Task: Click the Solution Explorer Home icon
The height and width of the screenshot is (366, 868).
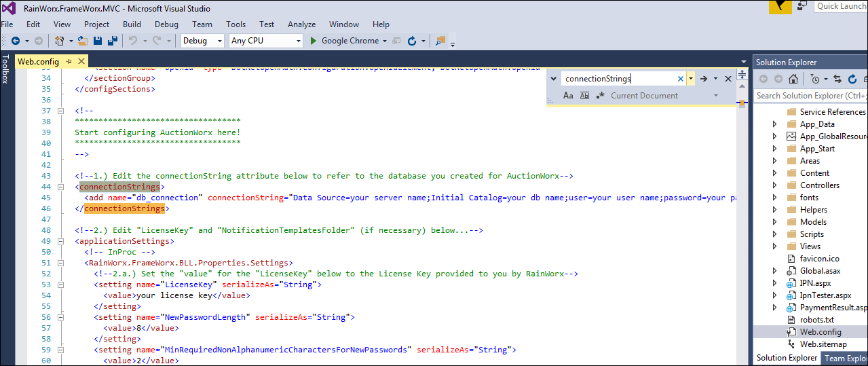Action: pyautogui.click(x=792, y=79)
